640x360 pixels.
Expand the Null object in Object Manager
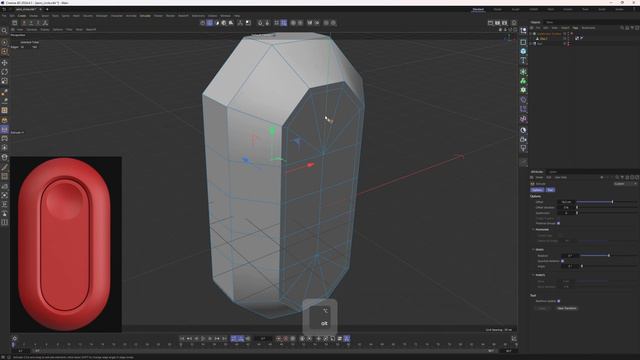click(x=531, y=43)
